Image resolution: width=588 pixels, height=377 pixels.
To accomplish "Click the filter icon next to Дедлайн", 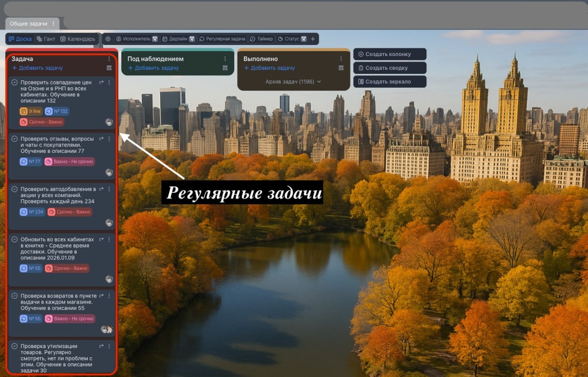I will click(x=192, y=39).
